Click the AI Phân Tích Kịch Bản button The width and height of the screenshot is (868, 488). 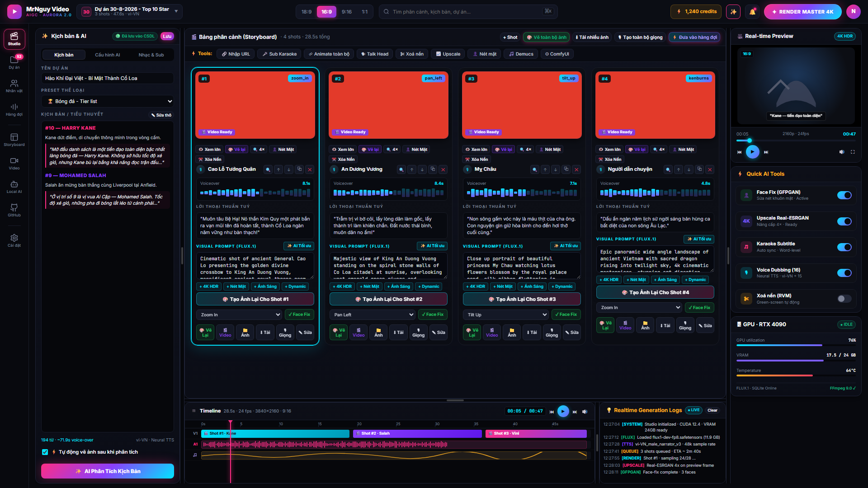[108, 471]
